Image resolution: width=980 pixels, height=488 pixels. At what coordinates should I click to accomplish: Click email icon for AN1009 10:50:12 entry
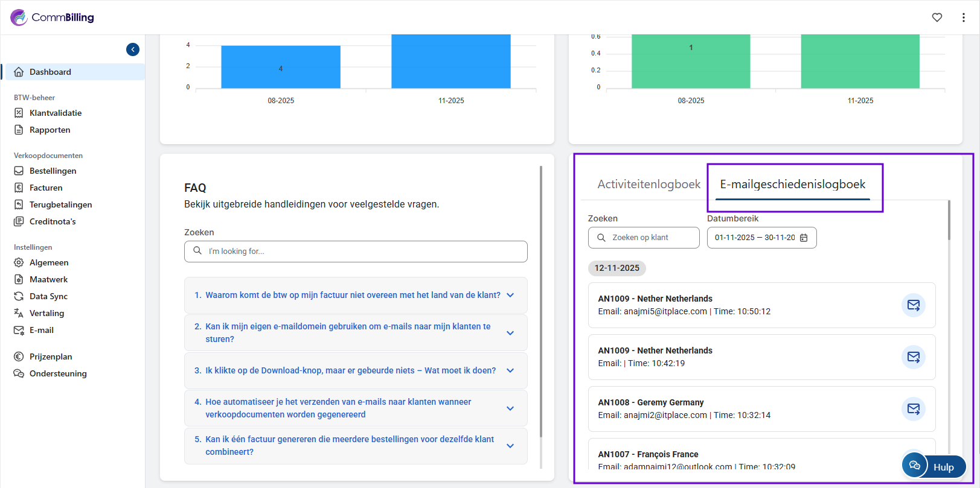913,305
